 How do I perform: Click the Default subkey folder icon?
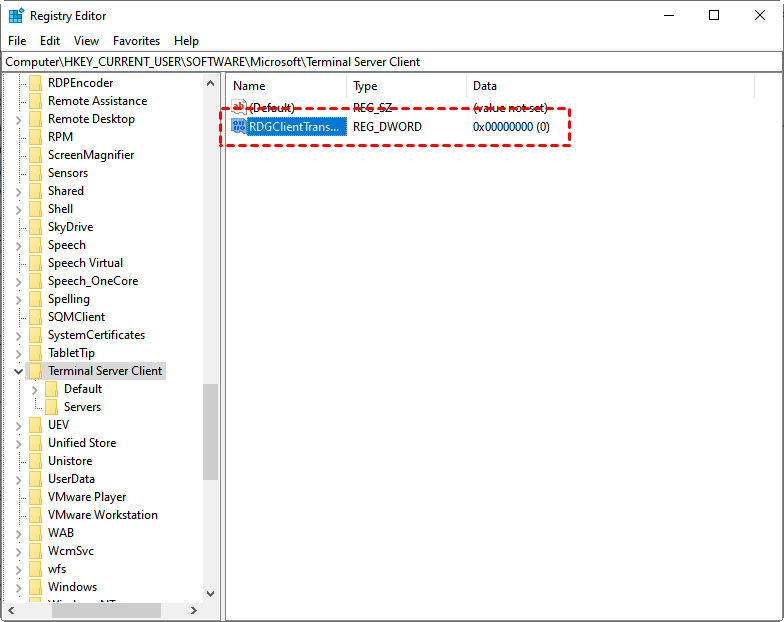coord(52,389)
